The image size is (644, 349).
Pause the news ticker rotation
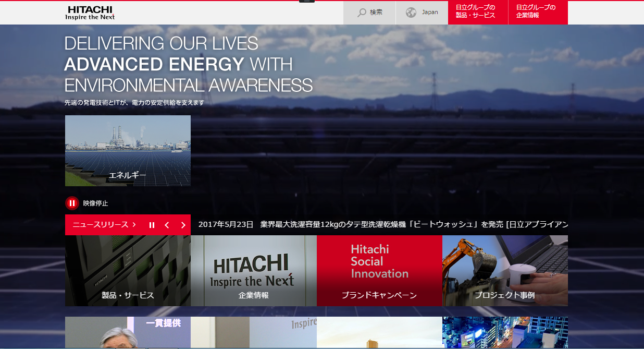pyautogui.click(x=152, y=225)
